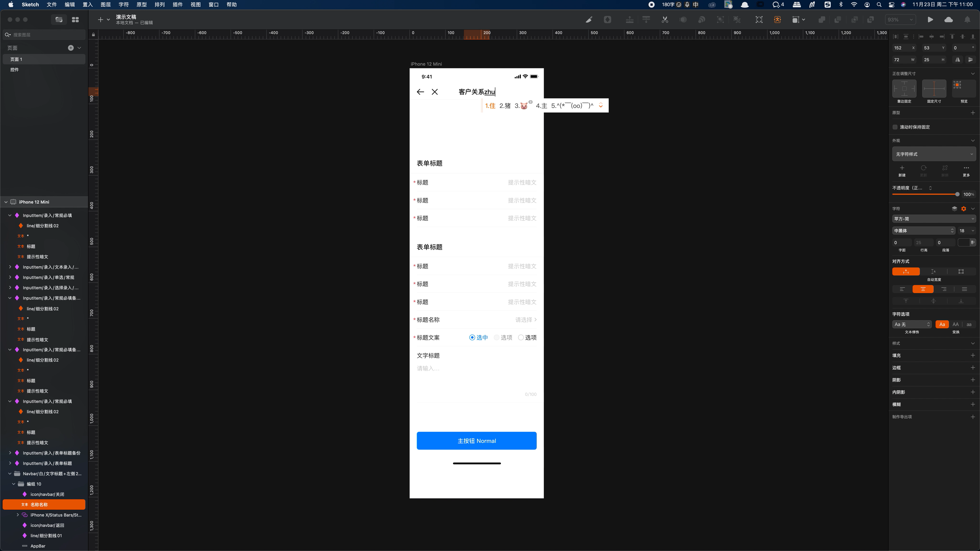Screen dimensions: 980x551
Task: Open the 原型 menu in menu bar
Action: point(142,5)
